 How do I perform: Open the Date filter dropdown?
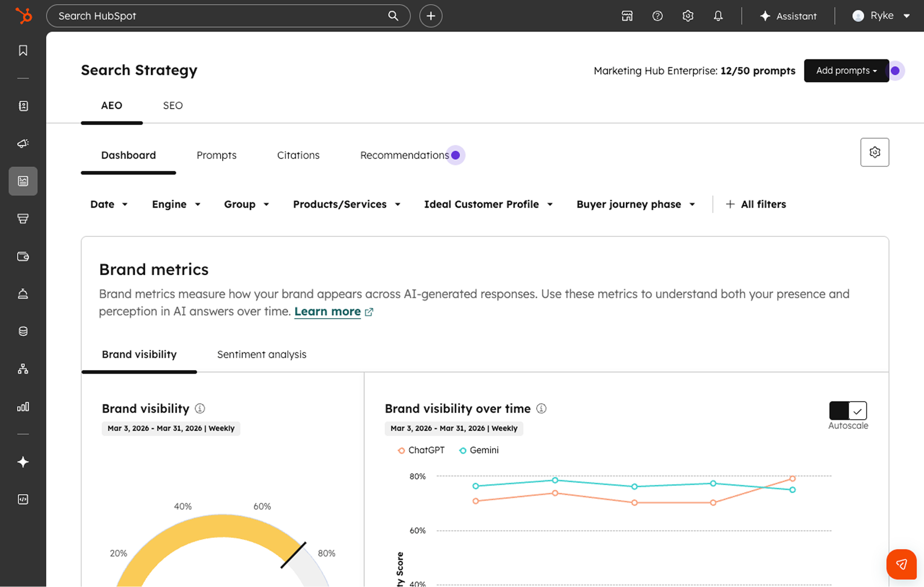[109, 204]
